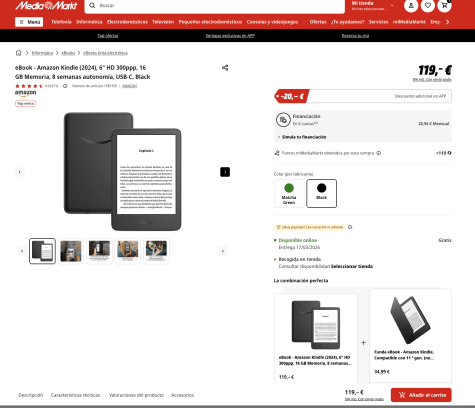Click the home breadcrumb icon
Screen dimensions: 475x408
coord(19,53)
